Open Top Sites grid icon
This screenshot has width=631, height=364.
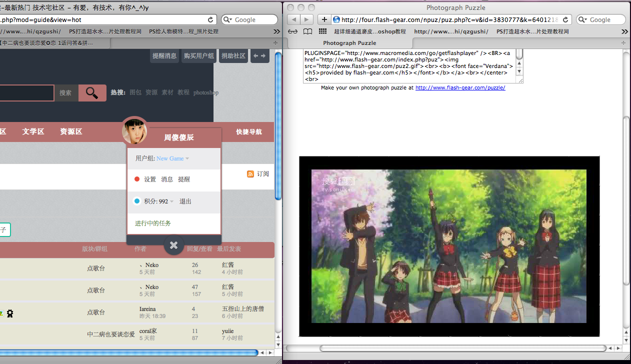[323, 31]
